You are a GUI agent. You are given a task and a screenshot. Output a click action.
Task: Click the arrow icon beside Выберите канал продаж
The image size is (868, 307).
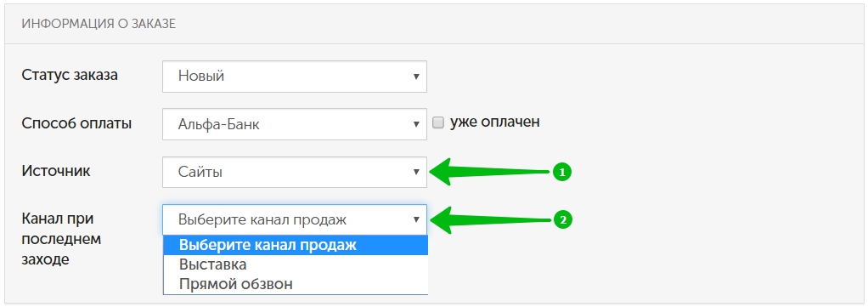coord(416,220)
